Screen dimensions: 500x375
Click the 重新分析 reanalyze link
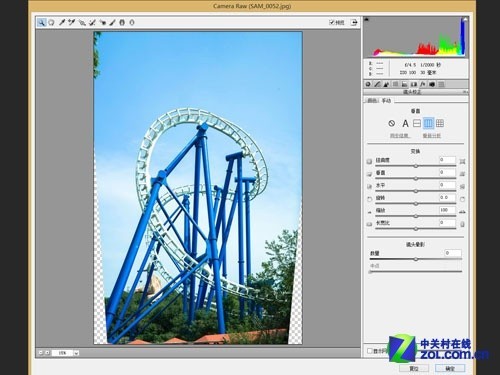(x=432, y=136)
